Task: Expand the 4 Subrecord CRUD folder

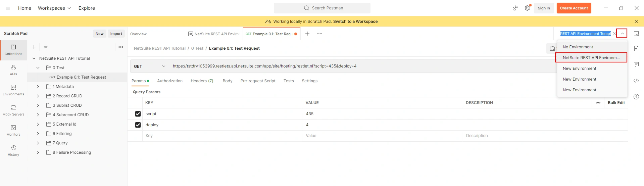Action: click(38, 115)
